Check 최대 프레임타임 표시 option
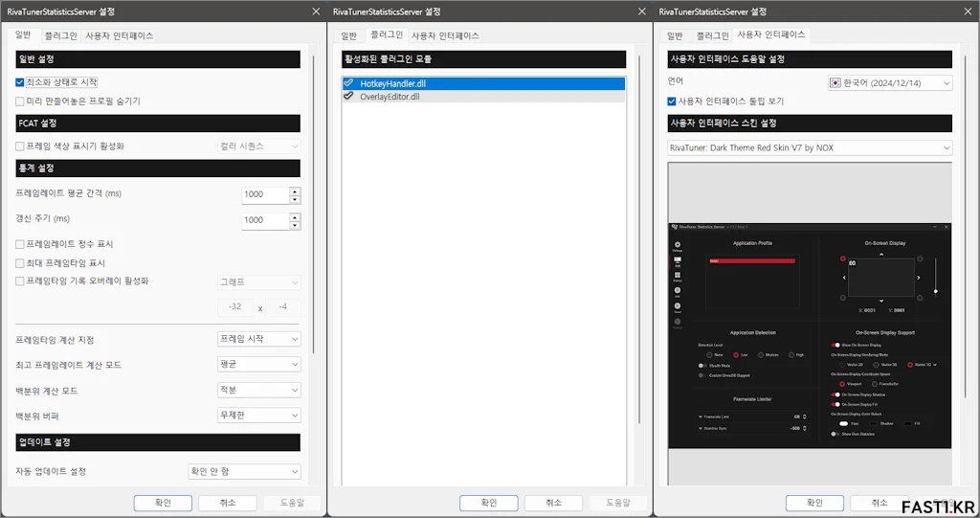This screenshot has height=518, width=980. [x=20, y=263]
